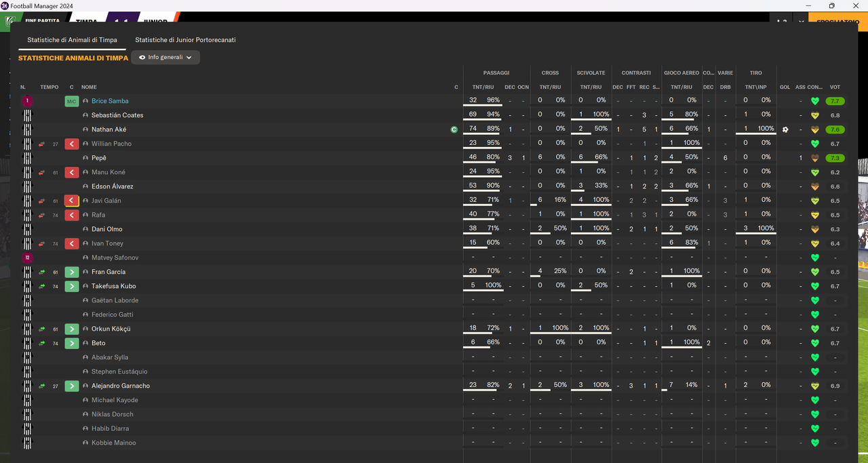Click the profile icon next to Federico Gatti
868x463 pixels.
pyautogui.click(x=86, y=315)
